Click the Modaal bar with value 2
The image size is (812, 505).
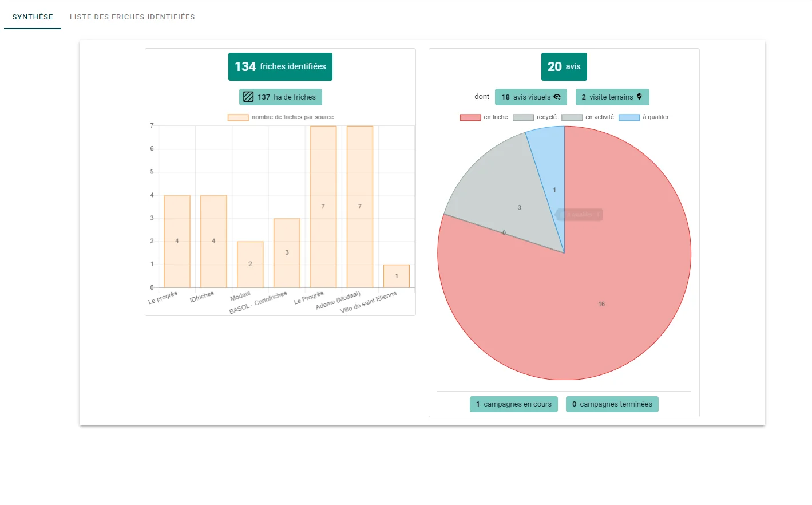(250, 265)
